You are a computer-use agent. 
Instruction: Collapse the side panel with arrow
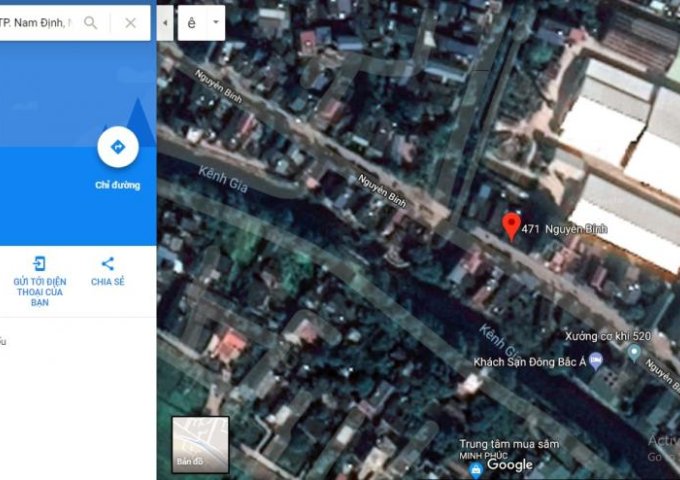pos(165,22)
